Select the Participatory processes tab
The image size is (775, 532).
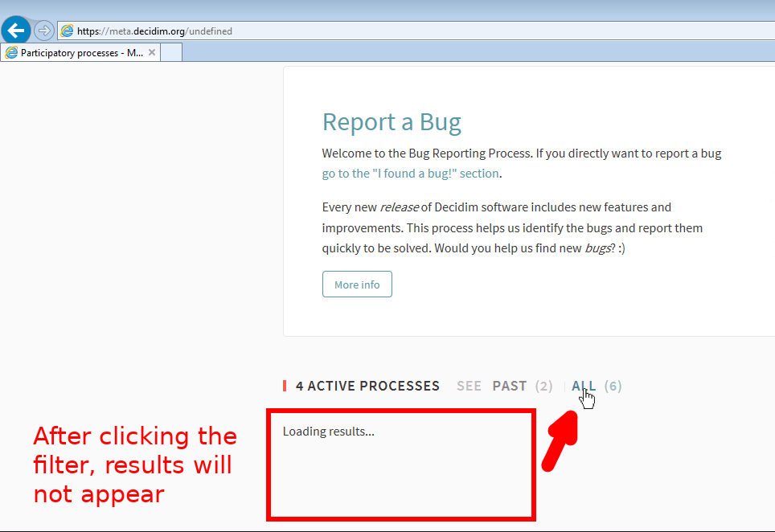(80, 53)
